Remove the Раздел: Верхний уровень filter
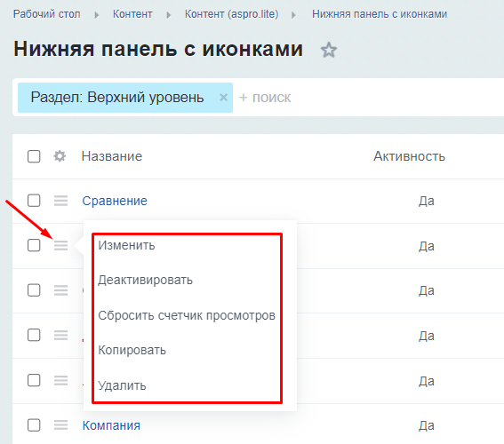The image size is (504, 444). pyautogui.click(x=223, y=98)
